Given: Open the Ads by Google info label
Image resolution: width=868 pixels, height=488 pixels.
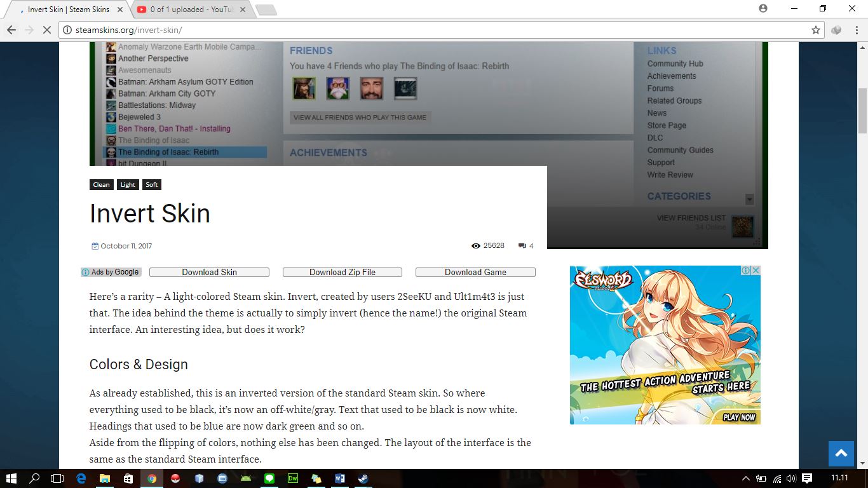Looking at the screenshot, I should pyautogui.click(x=111, y=272).
